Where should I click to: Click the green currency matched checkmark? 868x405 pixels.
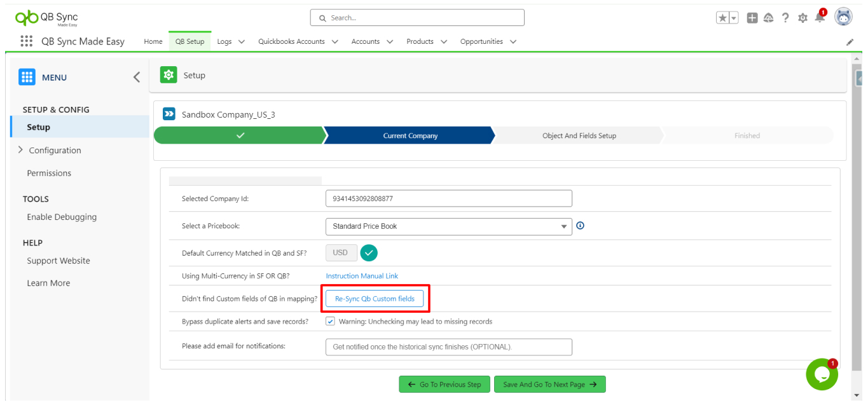point(369,253)
